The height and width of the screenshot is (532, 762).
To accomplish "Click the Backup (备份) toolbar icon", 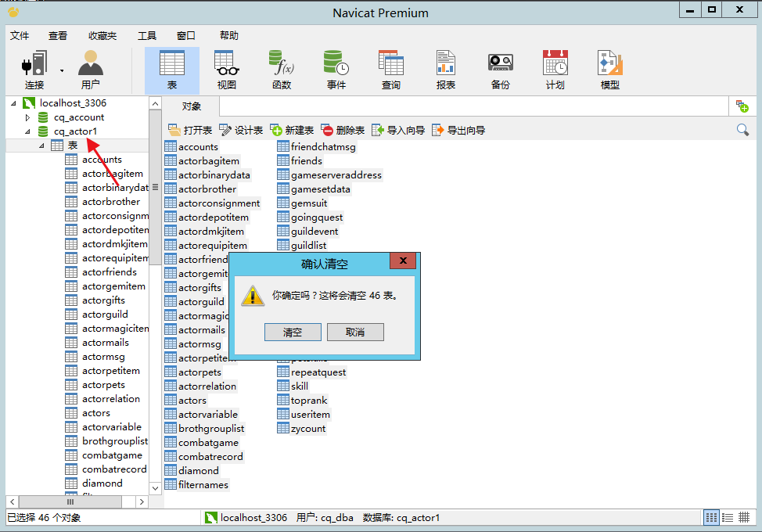I will click(500, 70).
